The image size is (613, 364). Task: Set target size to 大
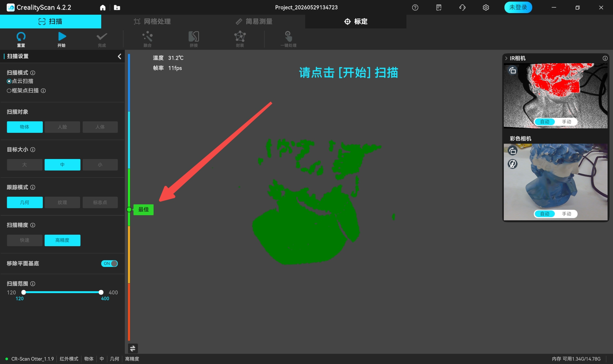click(25, 165)
